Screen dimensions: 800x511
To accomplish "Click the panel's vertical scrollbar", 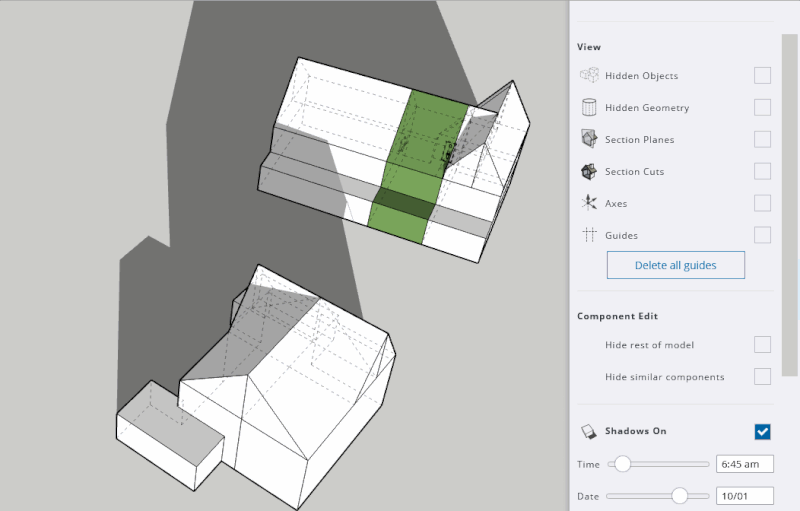I will (789, 205).
